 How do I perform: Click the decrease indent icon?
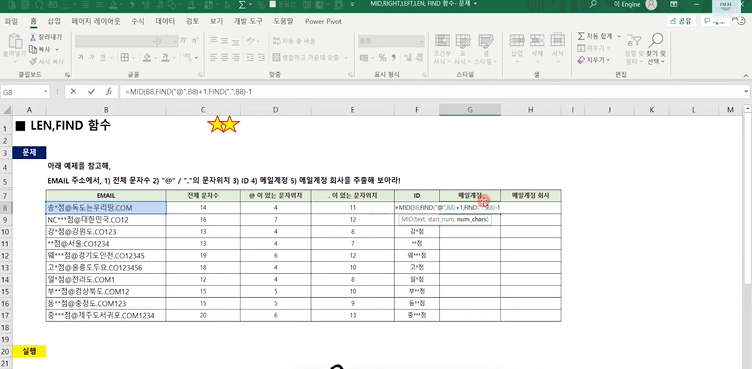(x=250, y=58)
